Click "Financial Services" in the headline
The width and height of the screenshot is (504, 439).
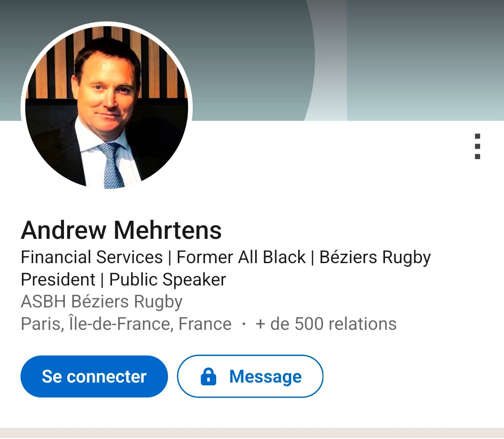(x=91, y=257)
